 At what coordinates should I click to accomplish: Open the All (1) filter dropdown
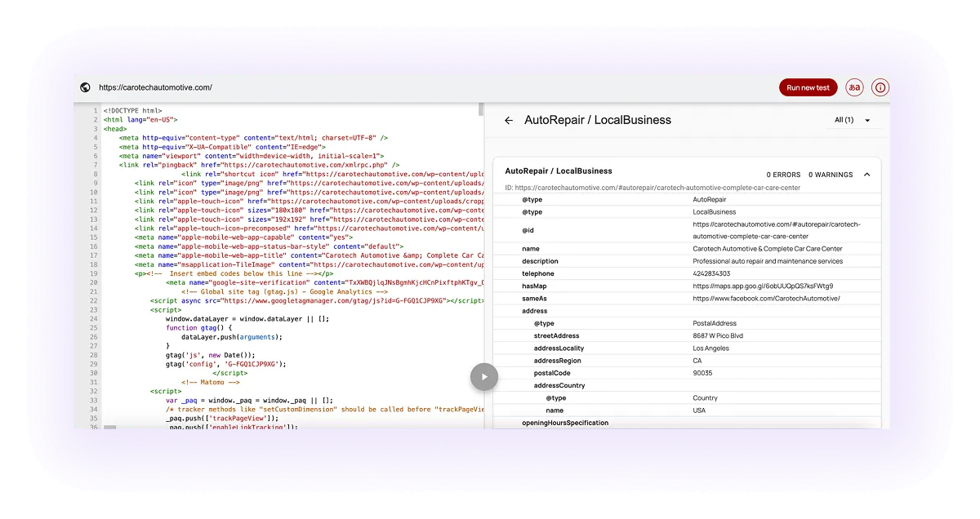coord(853,120)
